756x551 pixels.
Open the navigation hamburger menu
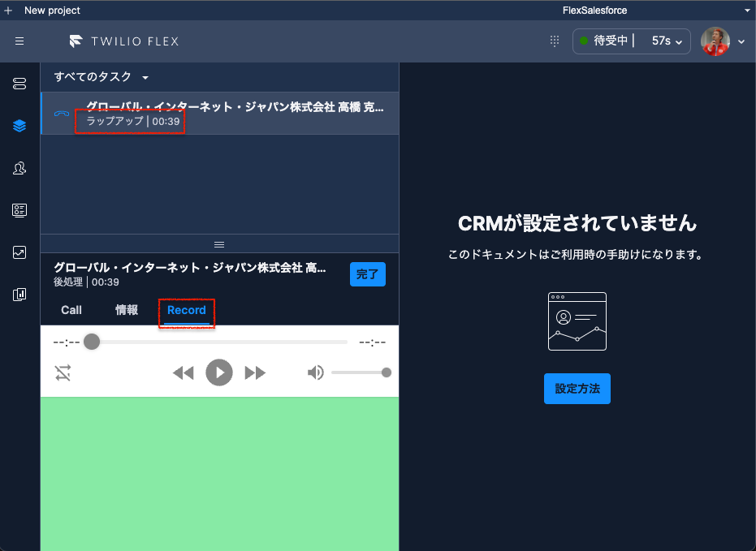click(x=19, y=41)
